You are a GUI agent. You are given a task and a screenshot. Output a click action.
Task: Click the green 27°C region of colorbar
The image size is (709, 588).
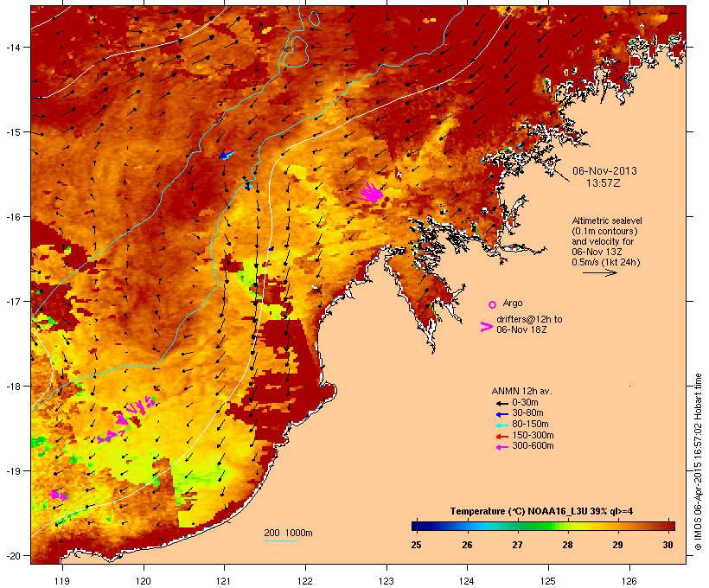520,526
